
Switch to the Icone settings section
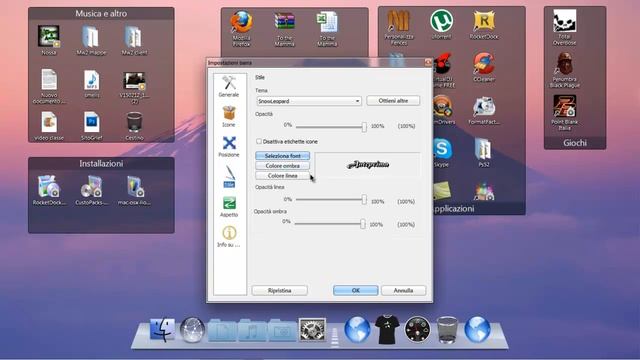(x=229, y=116)
